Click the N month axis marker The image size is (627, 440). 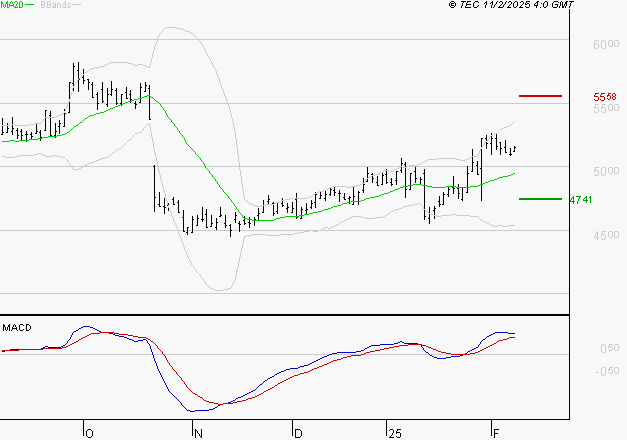point(198,434)
